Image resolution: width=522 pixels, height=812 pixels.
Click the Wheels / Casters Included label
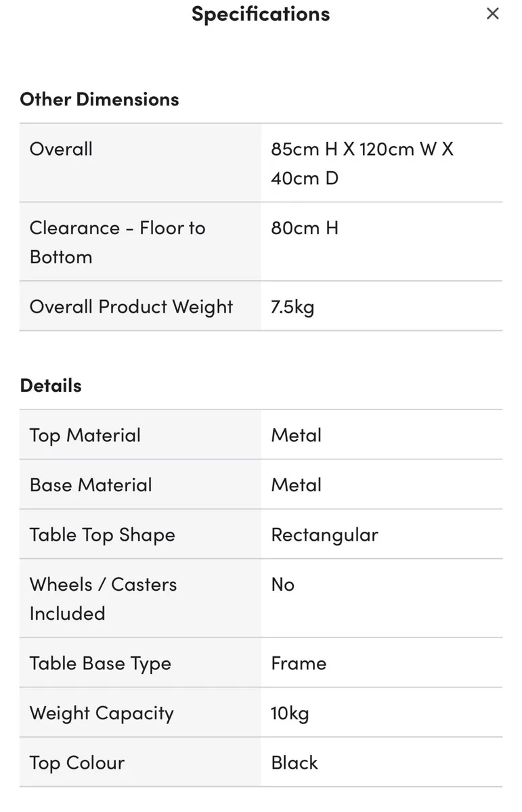pos(103,599)
